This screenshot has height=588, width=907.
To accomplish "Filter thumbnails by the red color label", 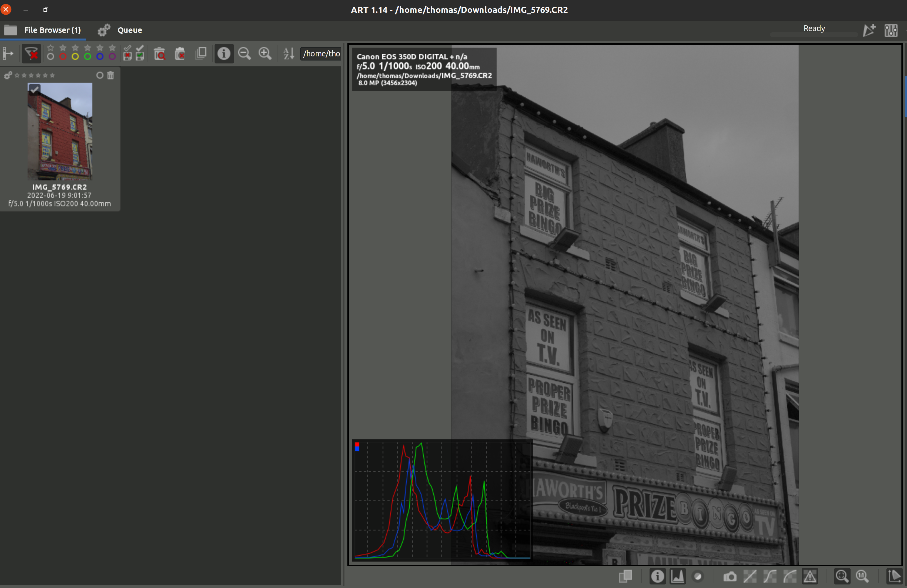I will pos(63,57).
